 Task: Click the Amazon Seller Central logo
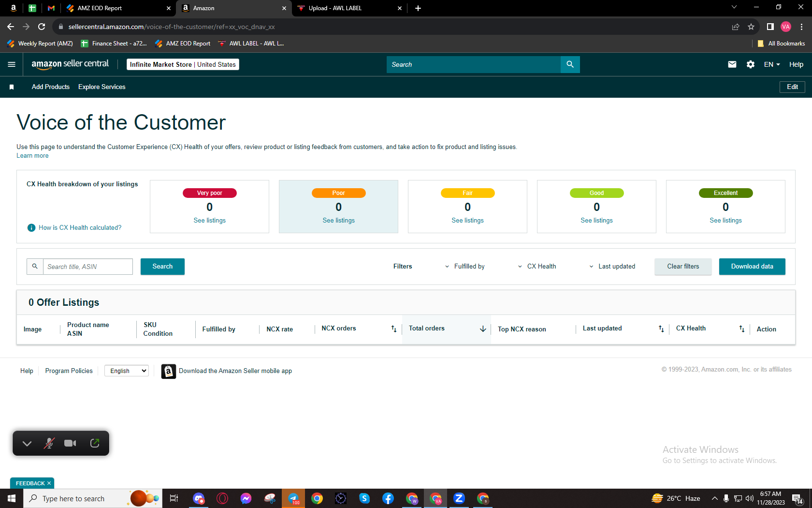pyautogui.click(x=70, y=64)
